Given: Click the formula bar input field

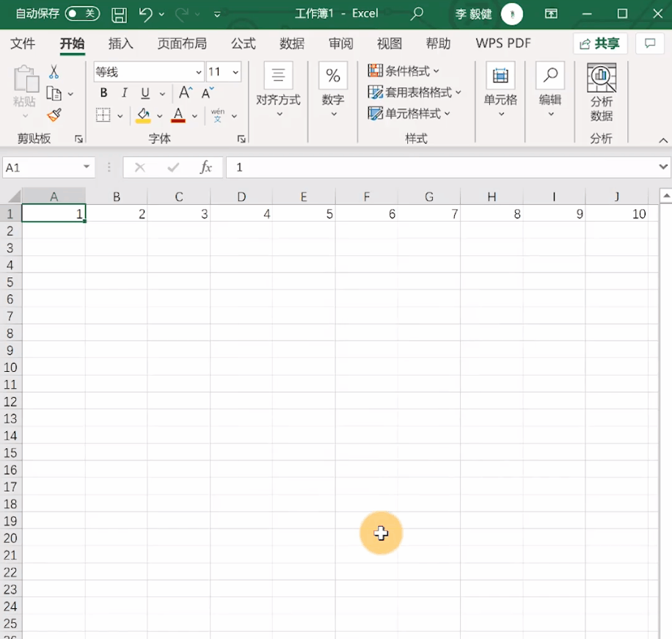Looking at the screenshot, I should click(442, 167).
